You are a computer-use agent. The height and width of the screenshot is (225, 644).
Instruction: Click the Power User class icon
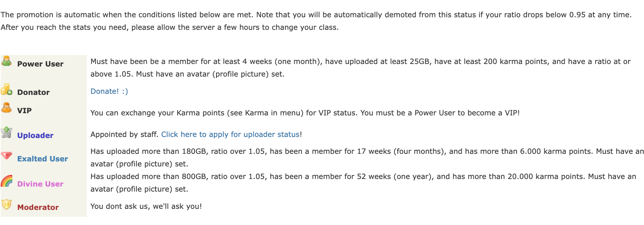6,61
